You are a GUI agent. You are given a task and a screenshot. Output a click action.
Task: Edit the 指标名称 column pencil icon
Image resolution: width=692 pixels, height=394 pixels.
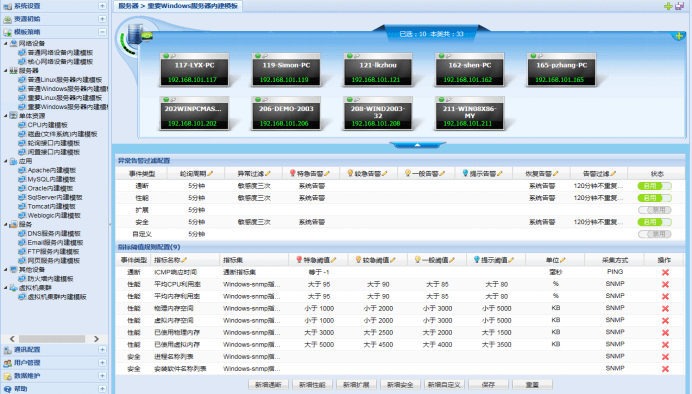pyautogui.click(x=184, y=260)
